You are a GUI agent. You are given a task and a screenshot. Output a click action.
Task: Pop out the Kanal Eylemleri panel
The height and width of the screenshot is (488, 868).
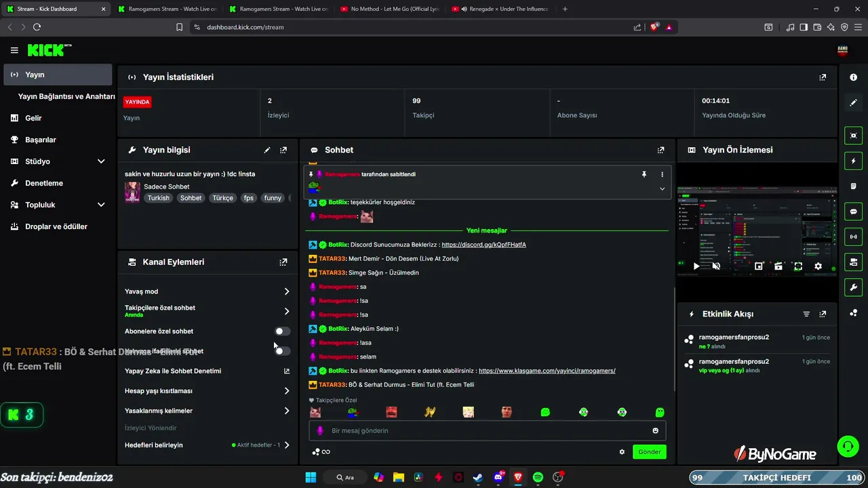[283, 262]
